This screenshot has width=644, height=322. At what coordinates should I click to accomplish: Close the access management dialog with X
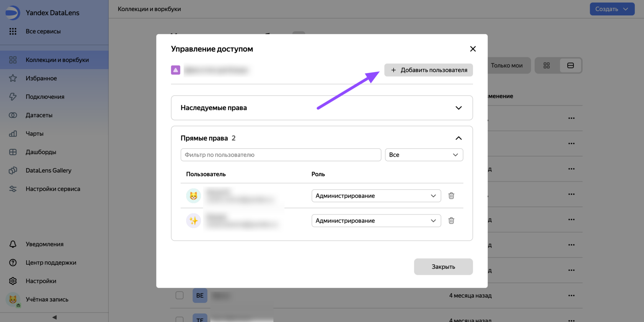pyautogui.click(x=473, y=49)
